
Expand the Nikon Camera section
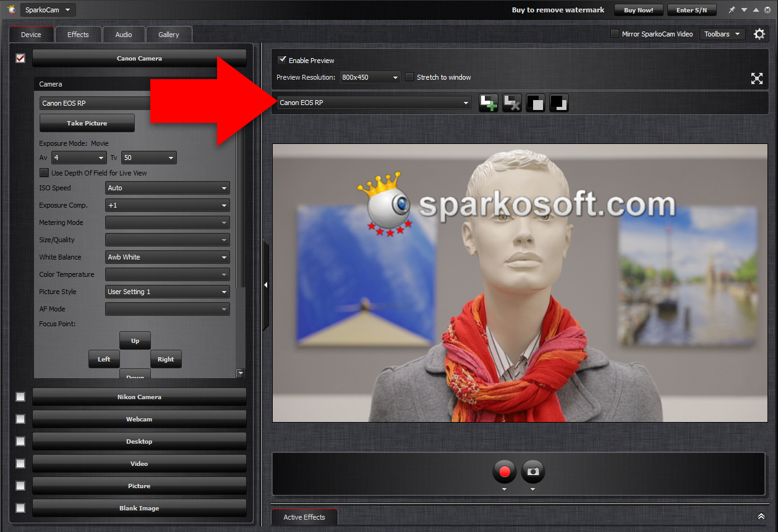pos(139,397)
